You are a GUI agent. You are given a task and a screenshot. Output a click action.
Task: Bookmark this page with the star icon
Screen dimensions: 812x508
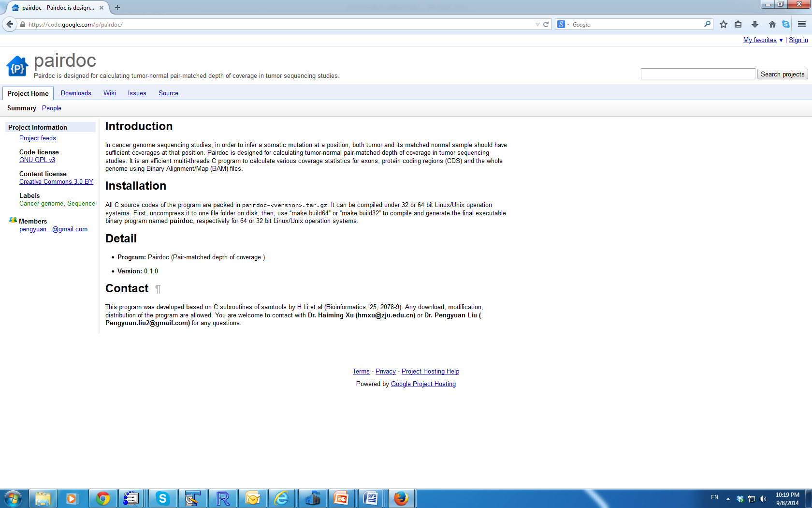click(x=723, y=24)
